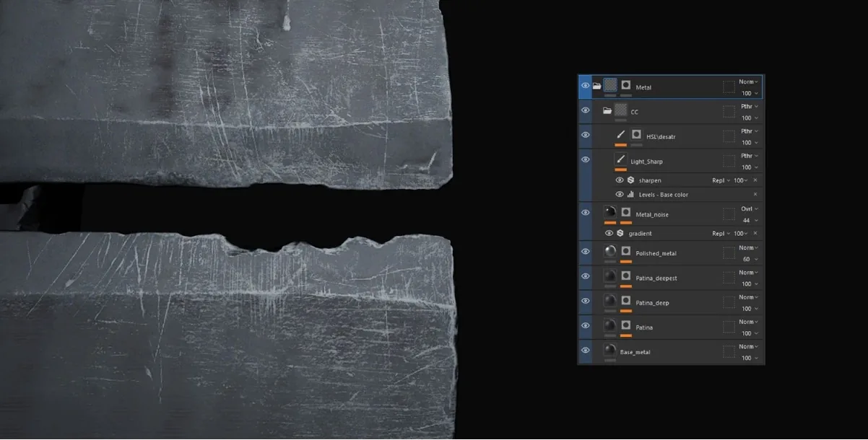The image size is (868, 440).
Task: Open gradient Repl blend mode dropdown
Action: pos(721,234)
